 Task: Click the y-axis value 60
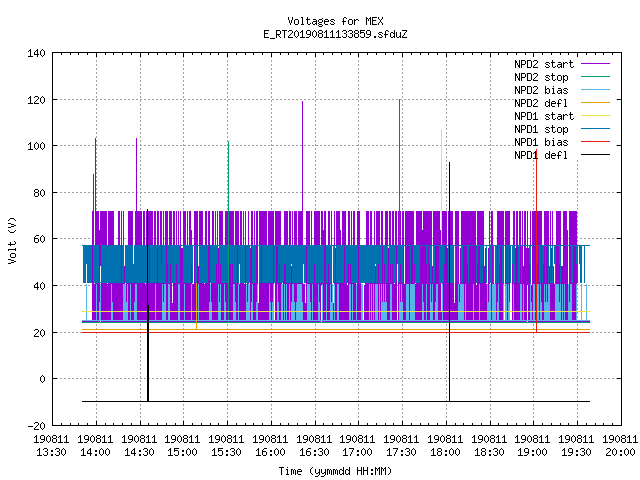39,239
